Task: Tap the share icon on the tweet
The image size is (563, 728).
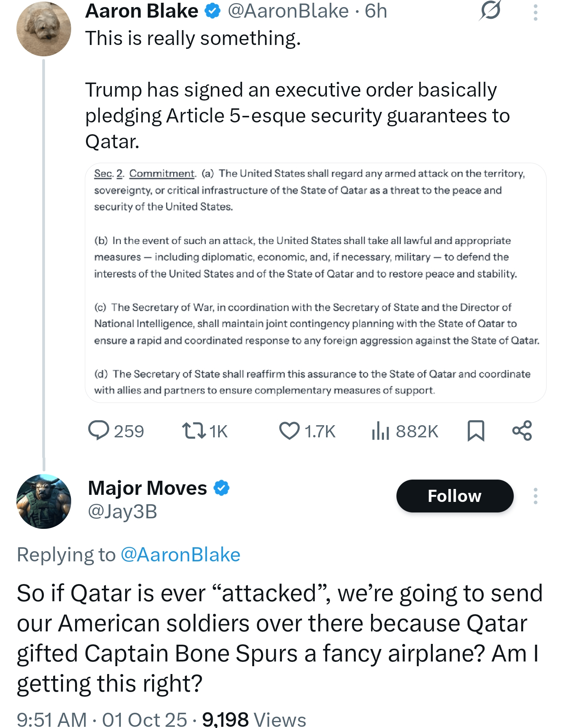Action: coord(522,431)
